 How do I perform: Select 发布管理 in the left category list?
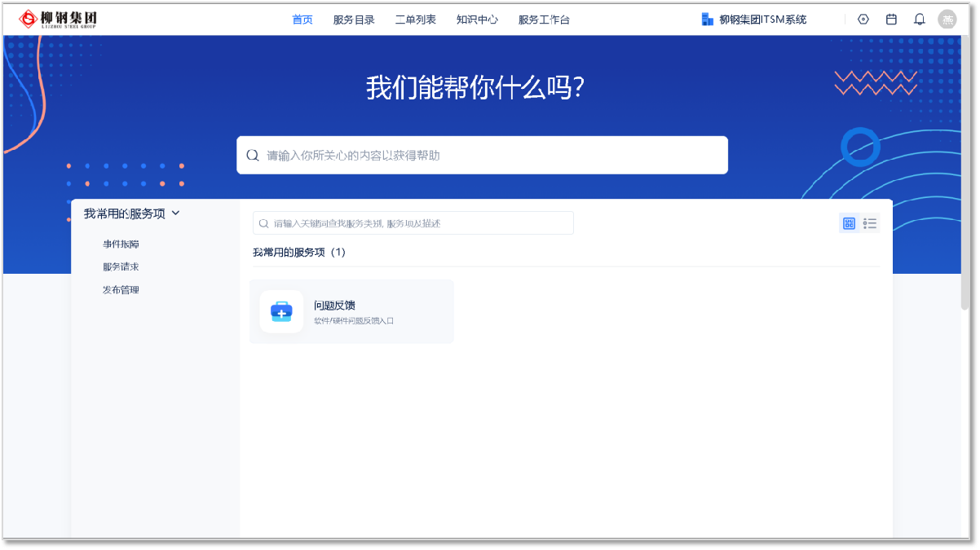[121, 289]
